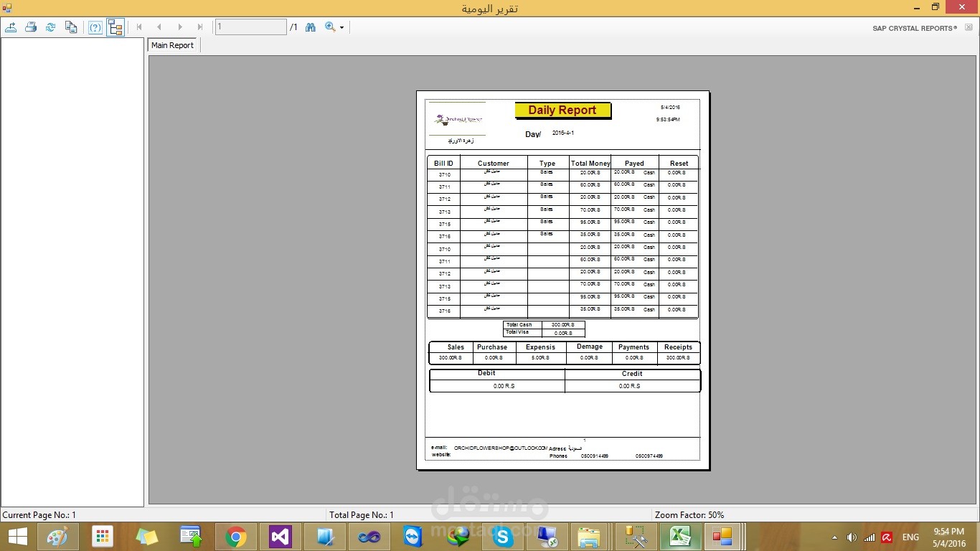Image resolution: width=980 pixels, height=551 pixels.
Task: Click the Demage summary header
Action: coord(590,347)
